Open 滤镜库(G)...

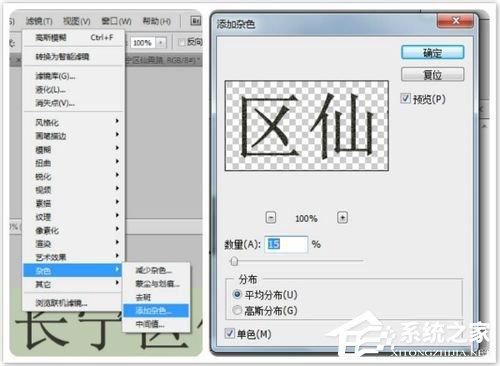(73, 76)
